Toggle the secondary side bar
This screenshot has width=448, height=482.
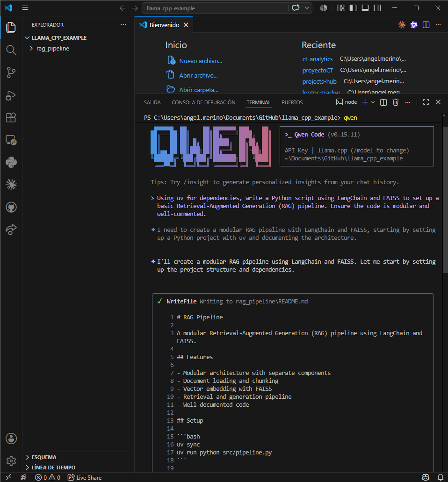tap(377, 8)
